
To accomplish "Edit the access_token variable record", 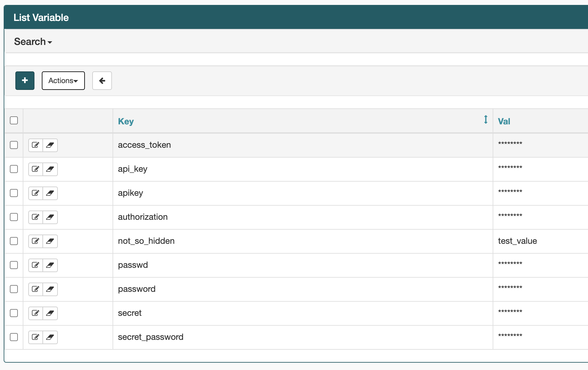I will point(36,145).
